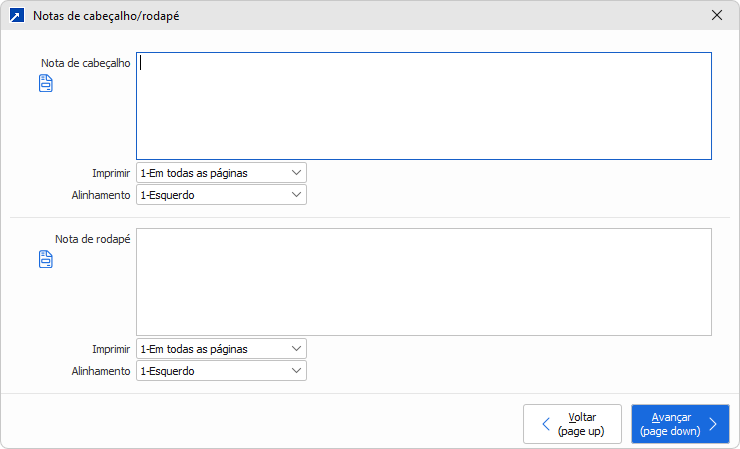
Task: Click the Alinhamento label under footer note
Action: pyautogui.click(x=101, y=371)
